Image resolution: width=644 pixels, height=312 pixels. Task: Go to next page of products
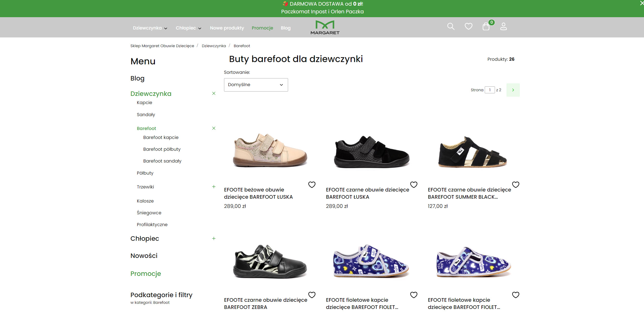coord(513,90)
